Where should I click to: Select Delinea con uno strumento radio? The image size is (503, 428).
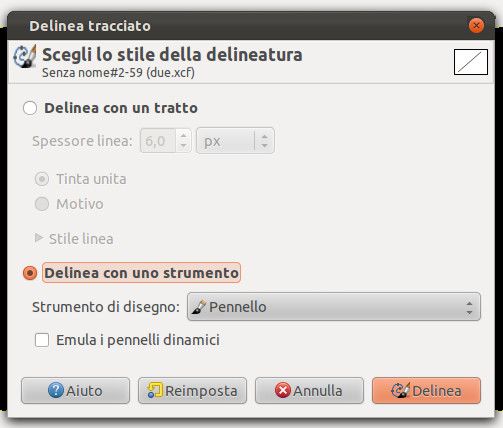click(x=30, y=273)
